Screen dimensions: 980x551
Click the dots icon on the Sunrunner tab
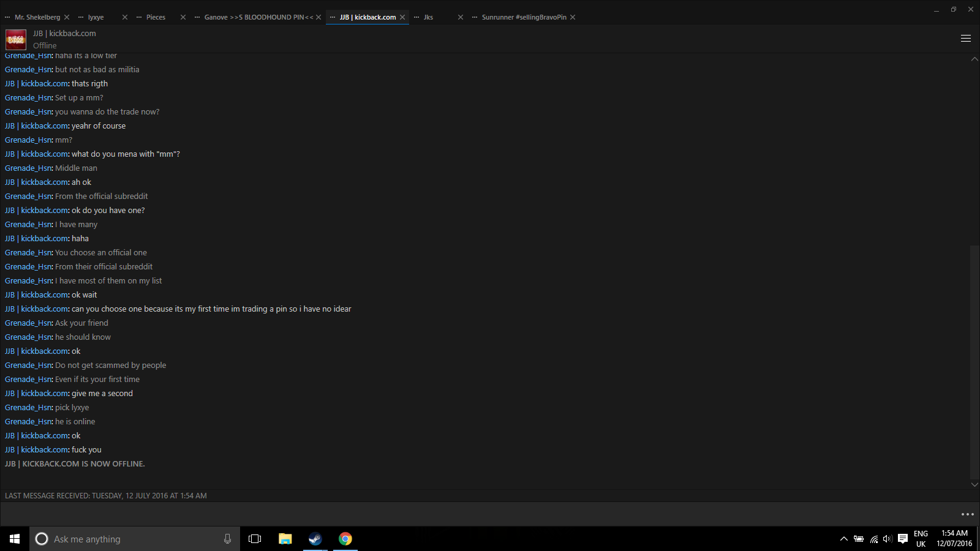click(475, 17)
